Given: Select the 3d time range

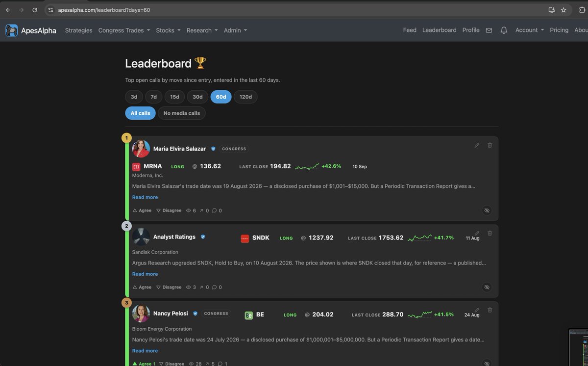Looking at the screenshot, I should pos(134,97).
